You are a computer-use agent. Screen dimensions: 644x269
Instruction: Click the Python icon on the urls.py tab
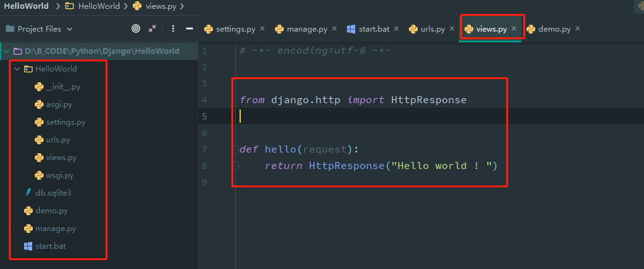pos(413,29)
